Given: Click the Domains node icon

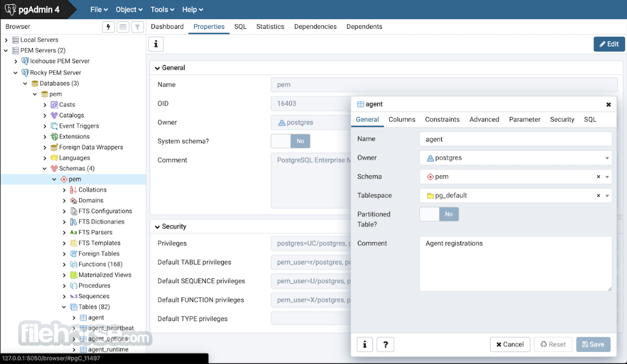Looking at the screenshot, I should [x=73, y=200].
